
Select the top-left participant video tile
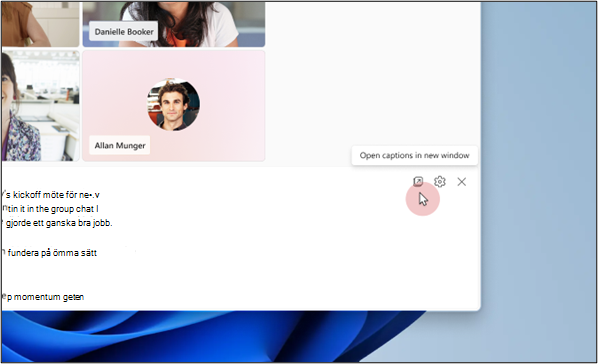[x=40, y=24]
